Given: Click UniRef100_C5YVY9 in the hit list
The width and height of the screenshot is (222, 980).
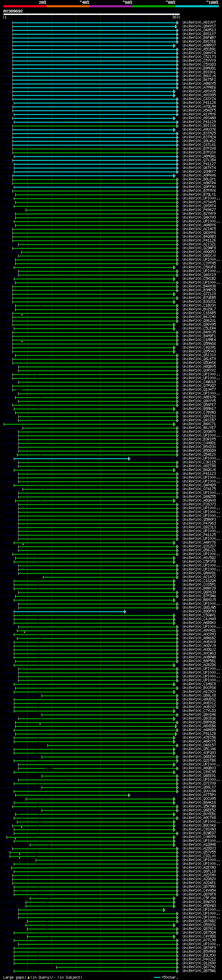Looking at the screenshot, I should (x=199, y=60).
